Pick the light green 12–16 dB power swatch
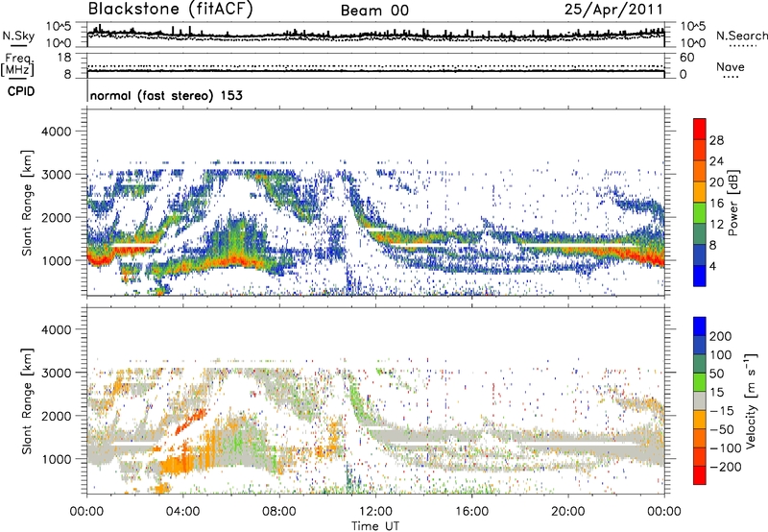 tap(700, 213)
